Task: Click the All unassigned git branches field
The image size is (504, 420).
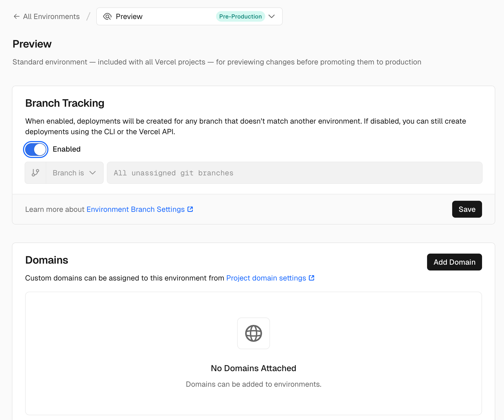Action: pyautogui.click(x=295, y=173)
